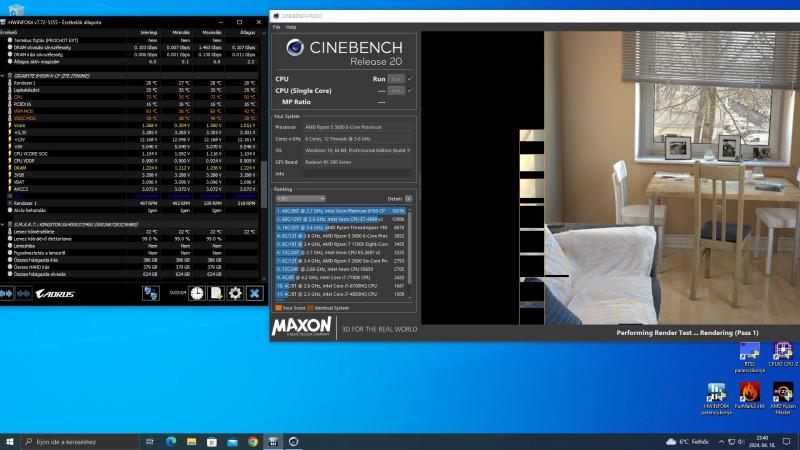The image size is (800, 450).
Task: Click the Recycle Bin desktop icon
Action: (16, 8)
